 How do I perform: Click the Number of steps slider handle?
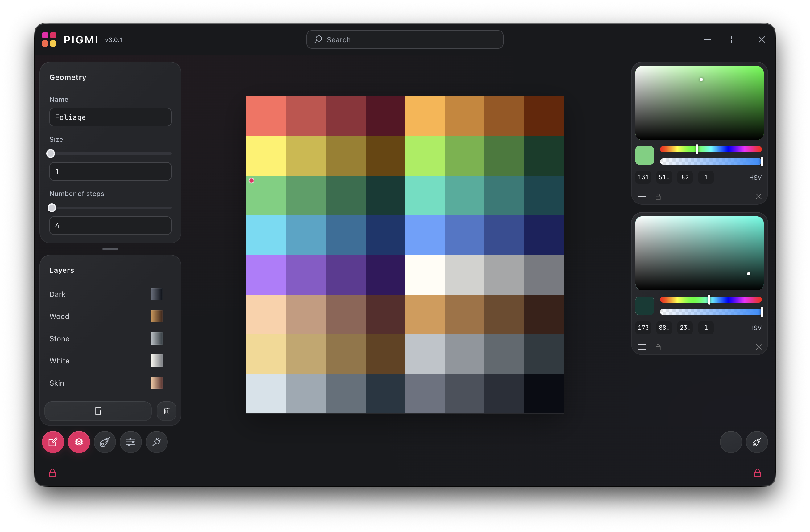tap(52, 207)
